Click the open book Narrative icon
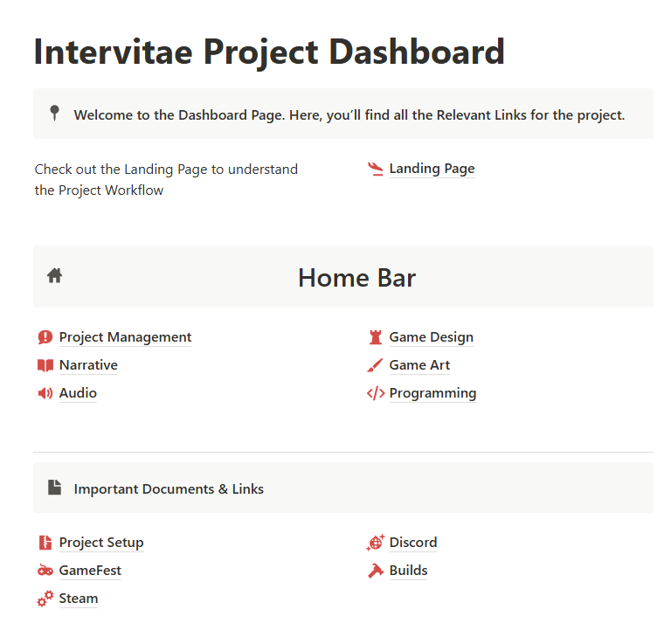The width and height of the screenshot is (664, 644). [x=45, y=365]
